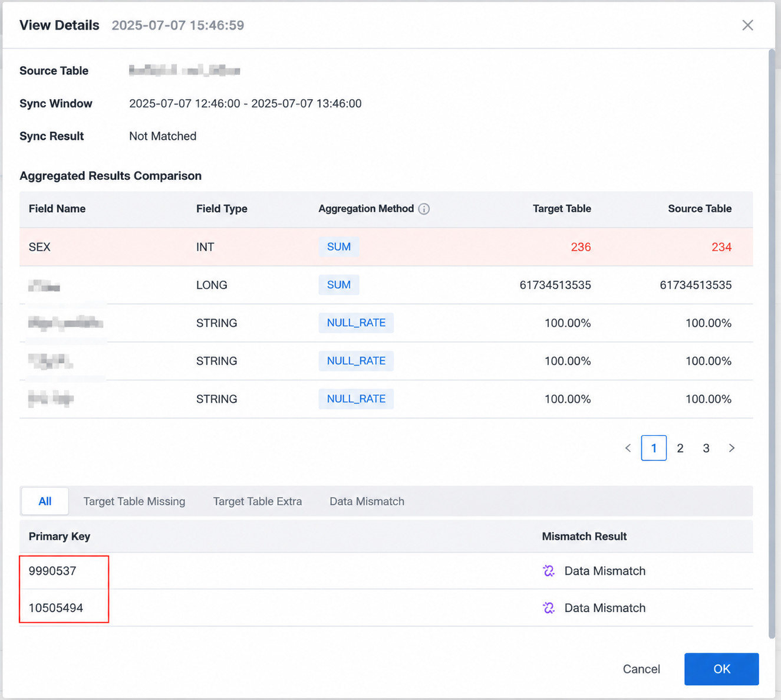Click the Mismatch Result column header
The image size is (781, 700).
coord(584,537)
